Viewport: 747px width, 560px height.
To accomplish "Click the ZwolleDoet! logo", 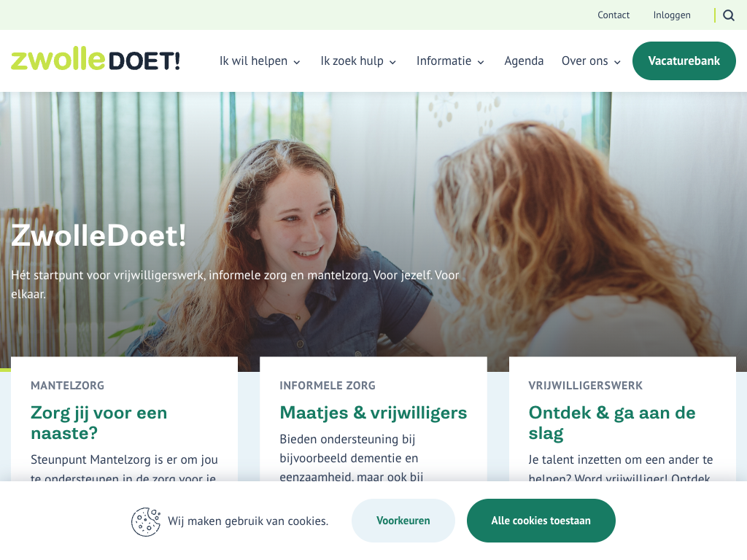I will (x=96, y=59).
